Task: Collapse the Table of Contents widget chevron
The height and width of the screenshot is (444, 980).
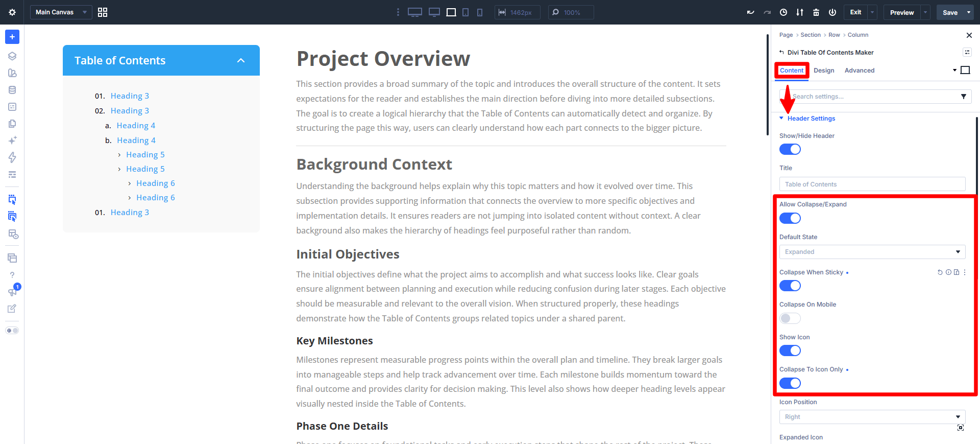Action: (241, 61)
